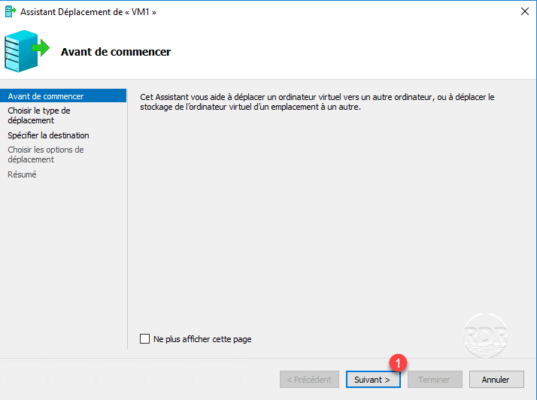
Task: Click the bold Avant de commencer heading
Action: point(116,52)
